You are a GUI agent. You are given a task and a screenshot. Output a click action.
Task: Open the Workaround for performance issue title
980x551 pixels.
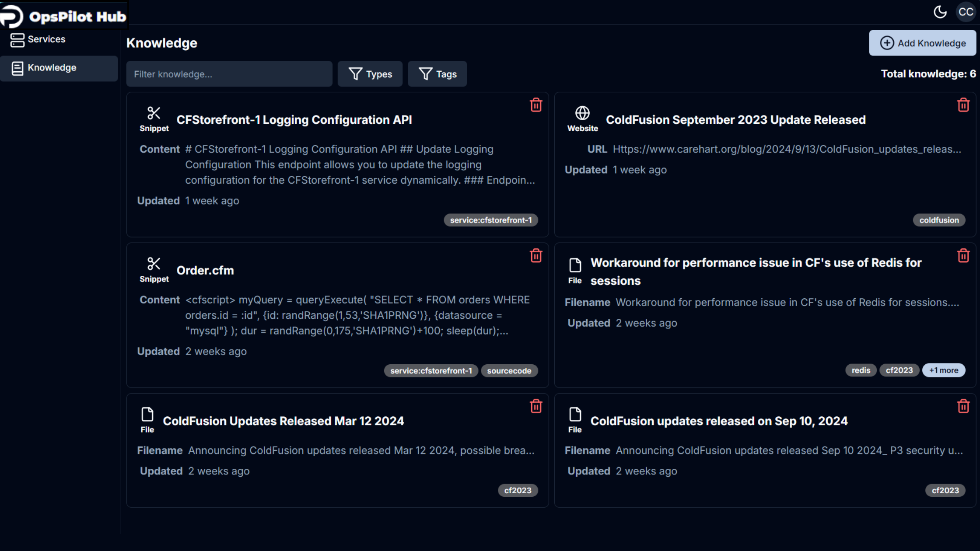click(x=756, y=272)
